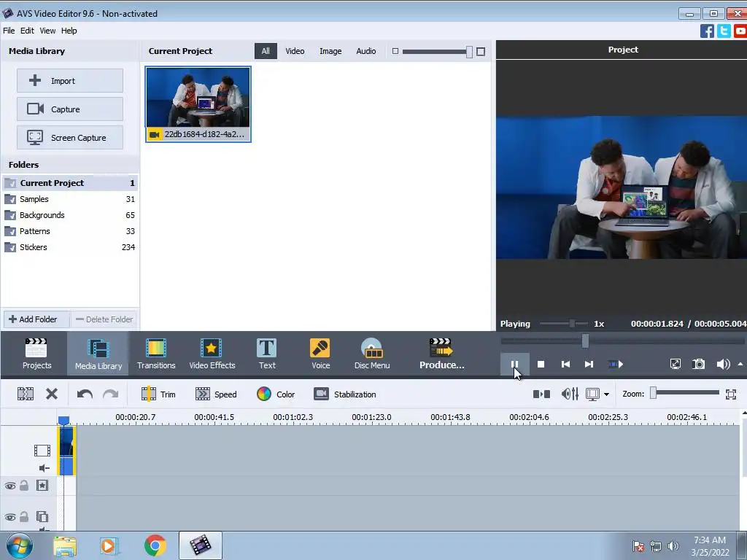Image resolution: width=747 pixels, height=560 pixels.
Task: Expand the volume arrow beside the speaker
Action: pos(740,365)
